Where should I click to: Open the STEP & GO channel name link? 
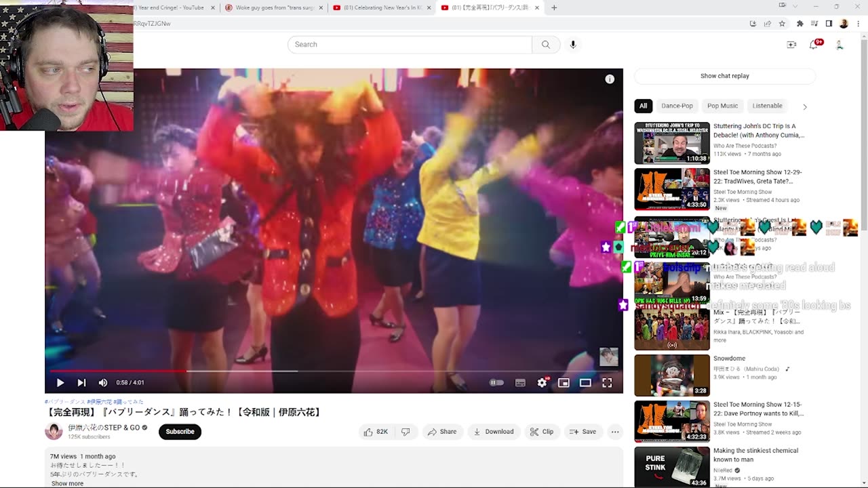[103, 428]
